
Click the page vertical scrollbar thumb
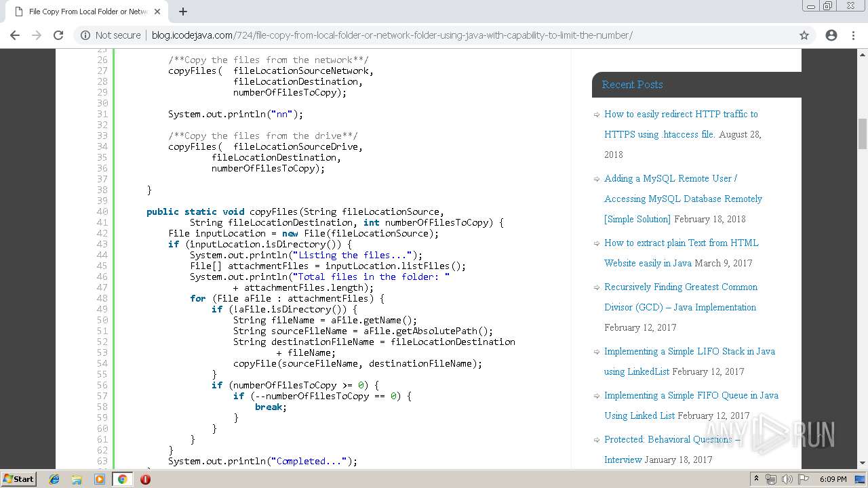tap(863, 134)
